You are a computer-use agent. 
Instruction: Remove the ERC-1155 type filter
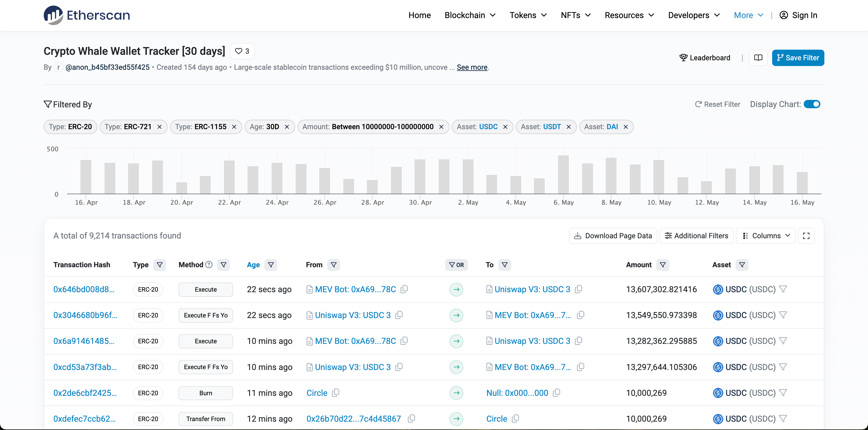click(235, 127)
